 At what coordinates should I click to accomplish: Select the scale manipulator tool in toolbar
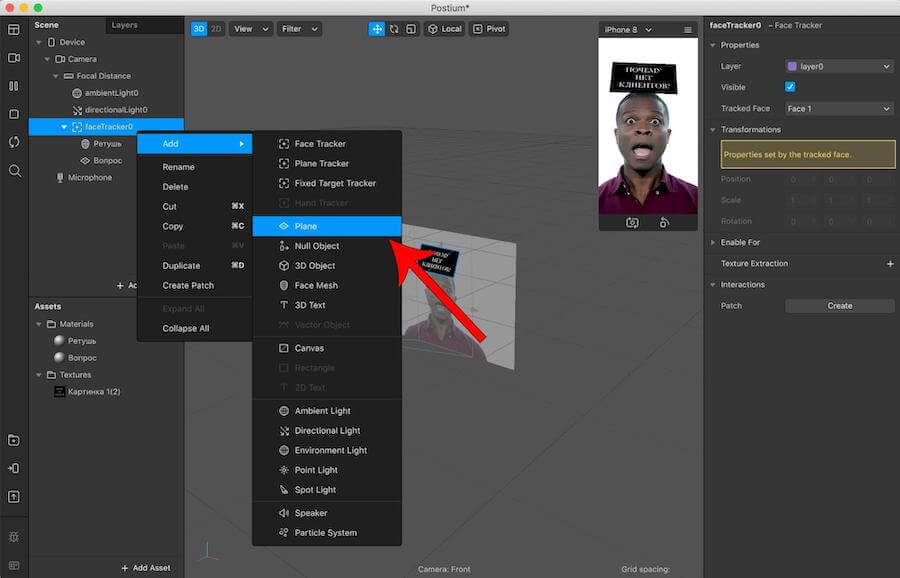click(410, 29)
